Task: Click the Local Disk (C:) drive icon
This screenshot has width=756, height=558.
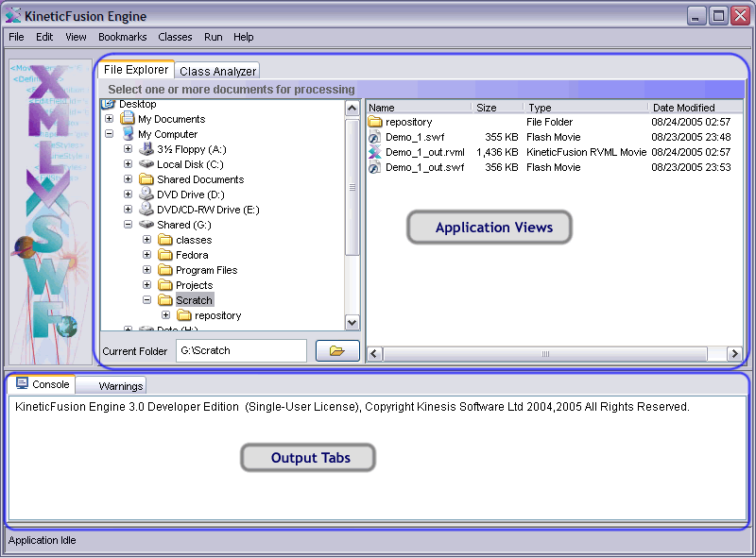Action: coord(146,164)
